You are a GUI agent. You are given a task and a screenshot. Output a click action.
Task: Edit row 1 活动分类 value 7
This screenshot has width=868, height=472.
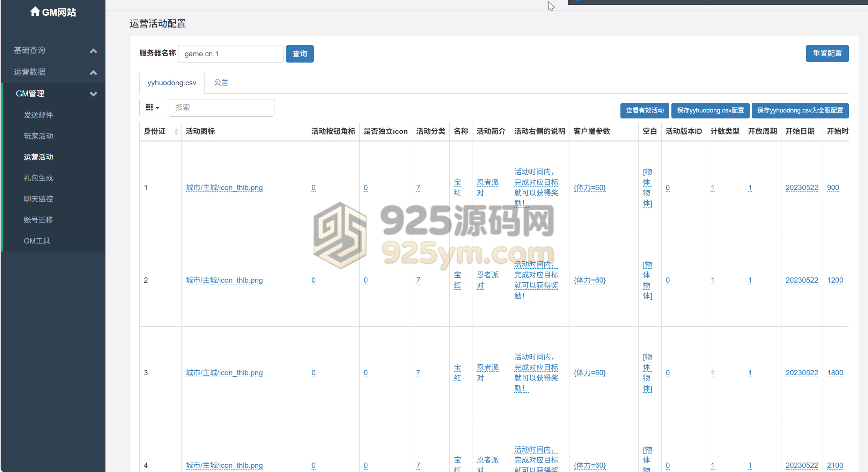point(418,188)
